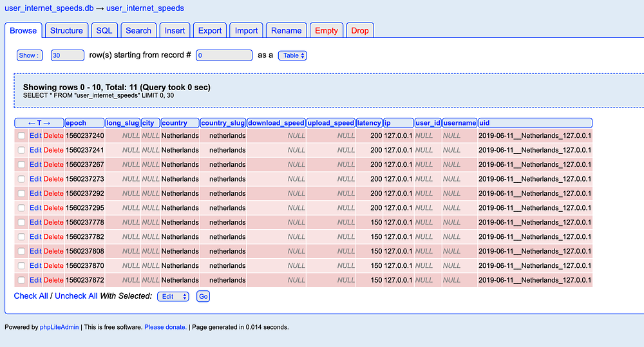Image resolution: width=644 pixels, height=347 pixels.
Task: Sort by the user_id column header
Action: [428, 123]
